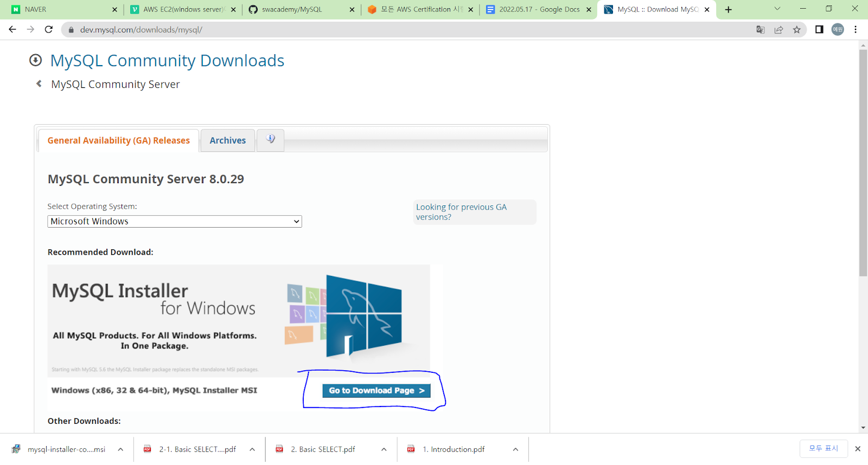The height and width of the screenshot is (465, 868).
Task: Close the NAVER tab
Action: point(114,9)
